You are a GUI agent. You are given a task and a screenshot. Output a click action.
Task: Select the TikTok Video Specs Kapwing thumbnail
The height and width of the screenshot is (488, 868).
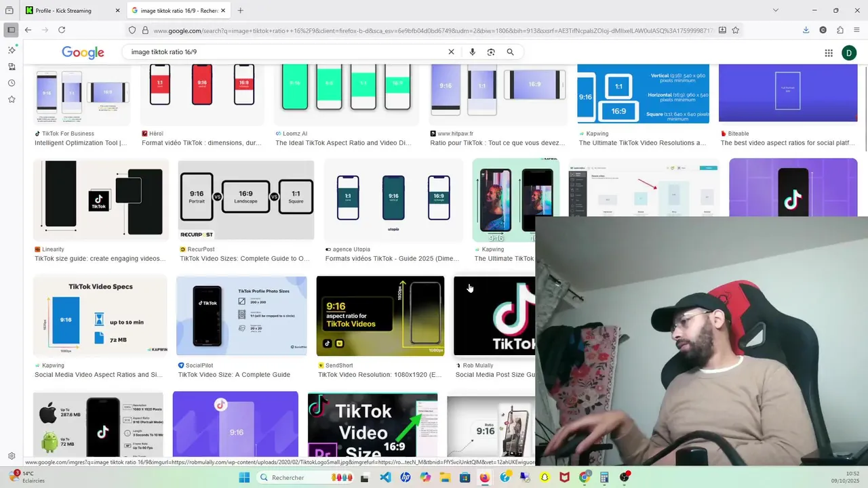(100, 316)
